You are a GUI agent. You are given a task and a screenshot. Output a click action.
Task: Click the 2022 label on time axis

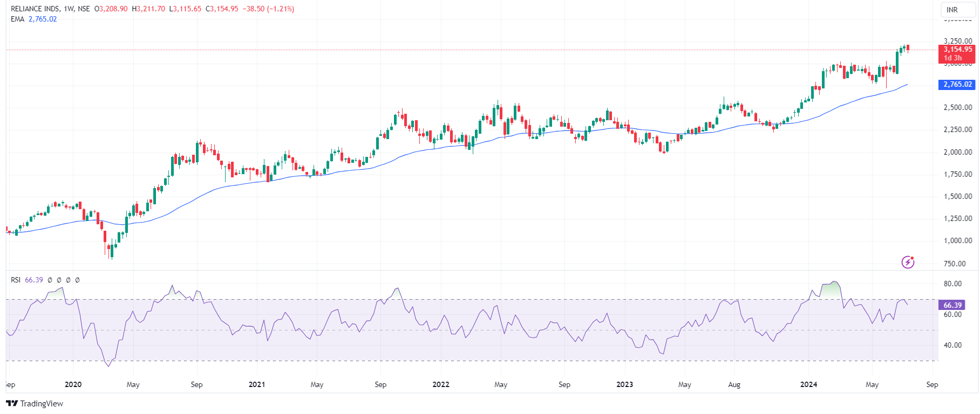(441, 384)
